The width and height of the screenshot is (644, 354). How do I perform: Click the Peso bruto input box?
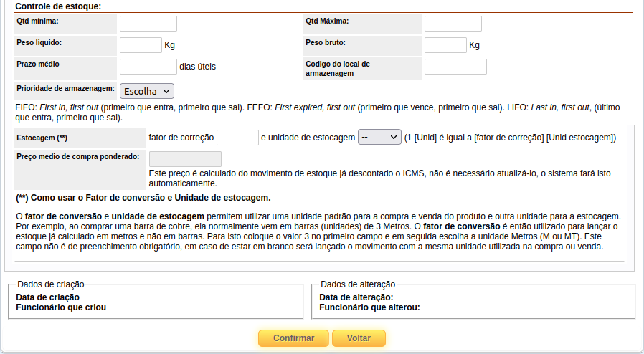[x=445, y=45]
